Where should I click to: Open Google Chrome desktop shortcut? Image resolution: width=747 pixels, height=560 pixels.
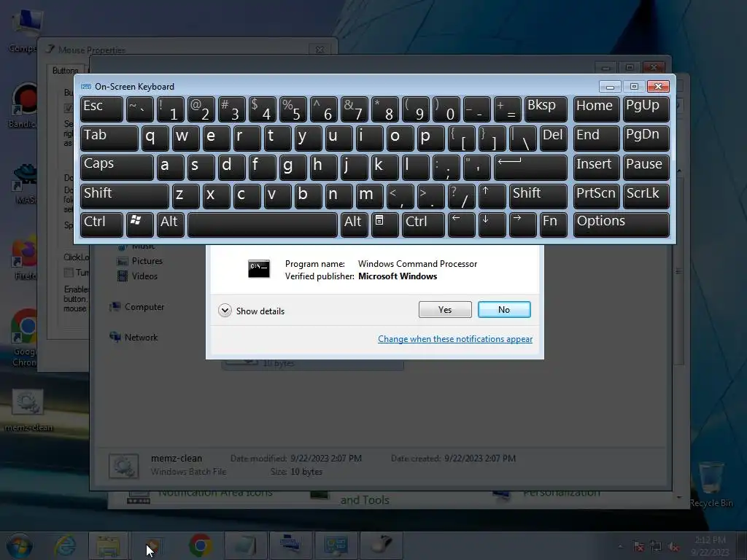pyautogui.click(x=24, y=337)
